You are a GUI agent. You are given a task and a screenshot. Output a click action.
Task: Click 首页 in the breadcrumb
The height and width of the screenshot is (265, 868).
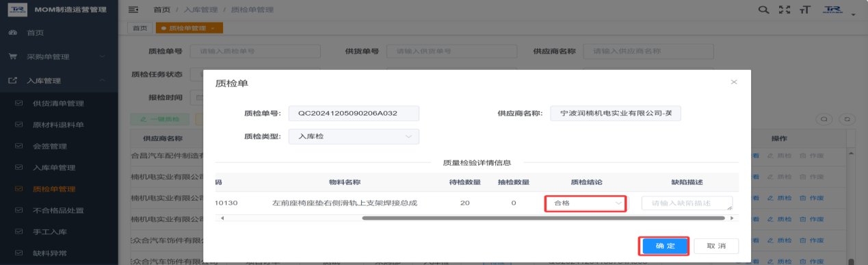point(162,10)
